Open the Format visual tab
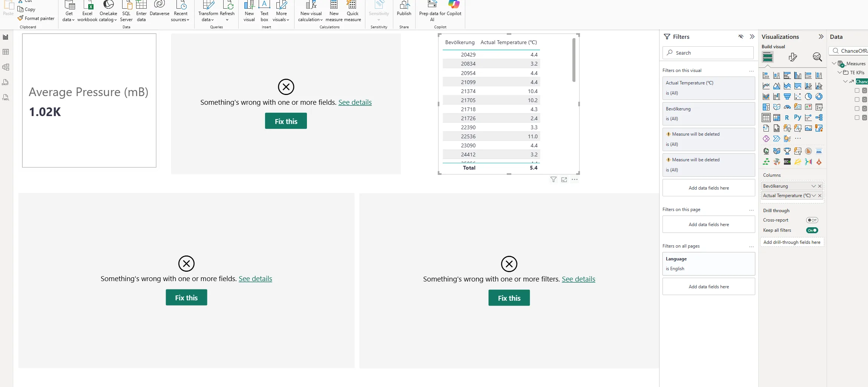The image size is (868, 387). pyautogui.click(x=792, y=57)
